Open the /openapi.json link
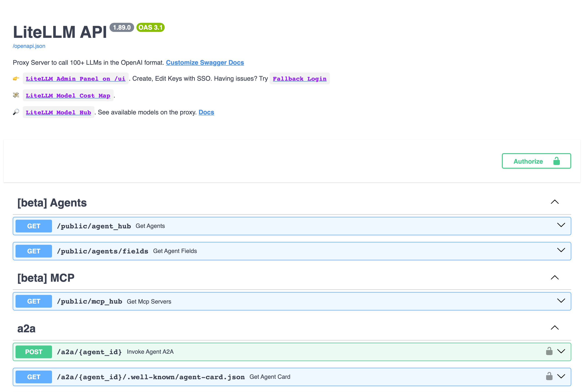584x392 pixels. coord(29,46)
